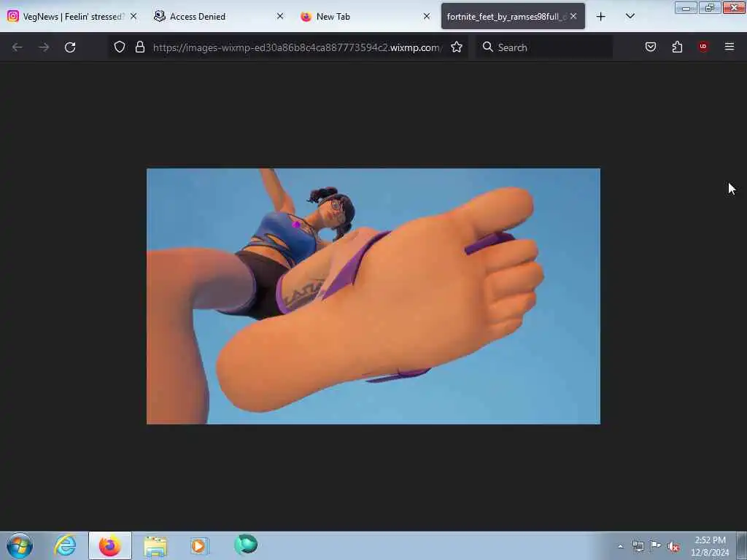Screen dimensions: 747x560
Task: Click the Instagram favicon on VegNews tab
Action: point(13,16)
